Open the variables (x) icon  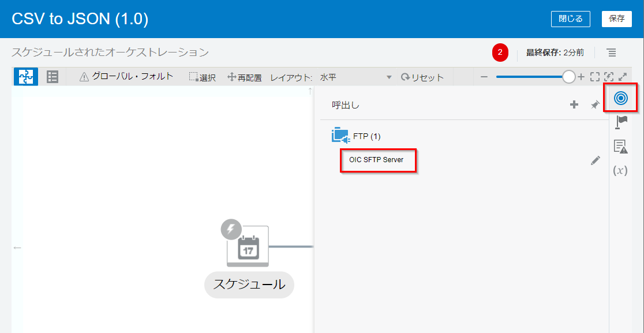click(620, 171)
